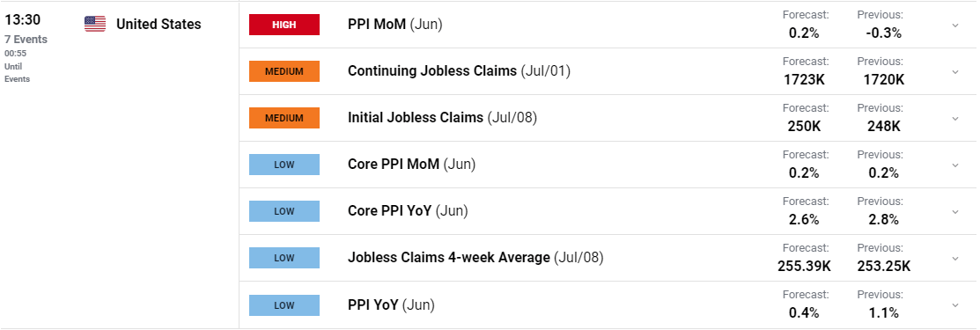This screenshot has width=980, height=330.
Task: Click the 13:30 time heading
Action: coord(23,20)
